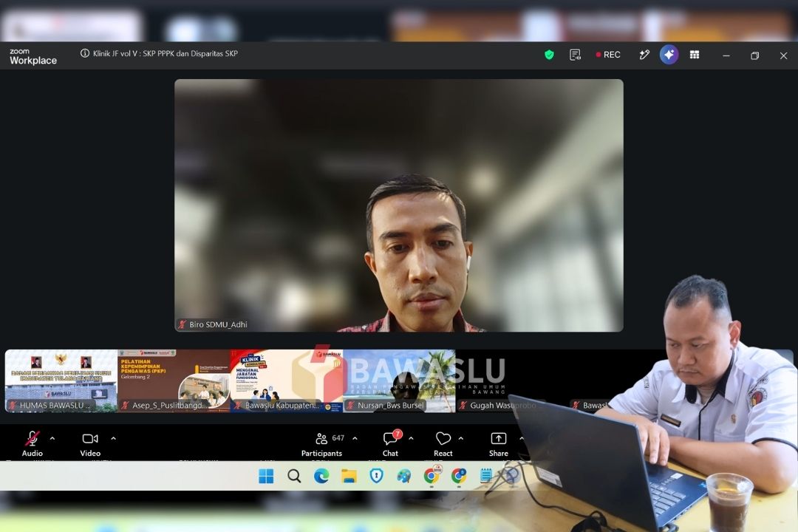Unmute the microphone with the Audio button
798x532 pixels.
click(32, 443)
